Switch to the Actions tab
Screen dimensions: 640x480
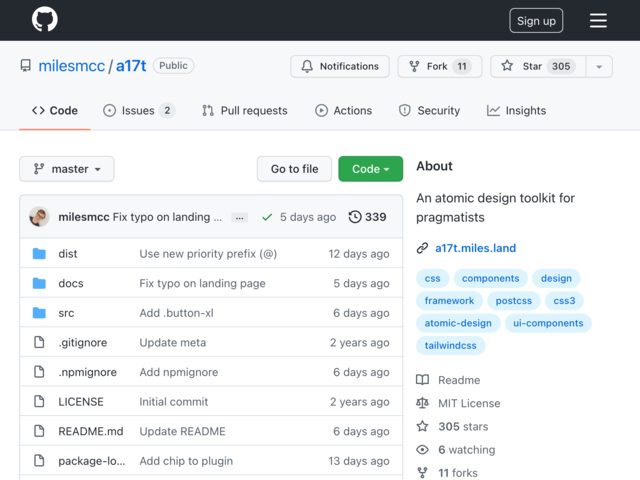(x=343, y=111)
